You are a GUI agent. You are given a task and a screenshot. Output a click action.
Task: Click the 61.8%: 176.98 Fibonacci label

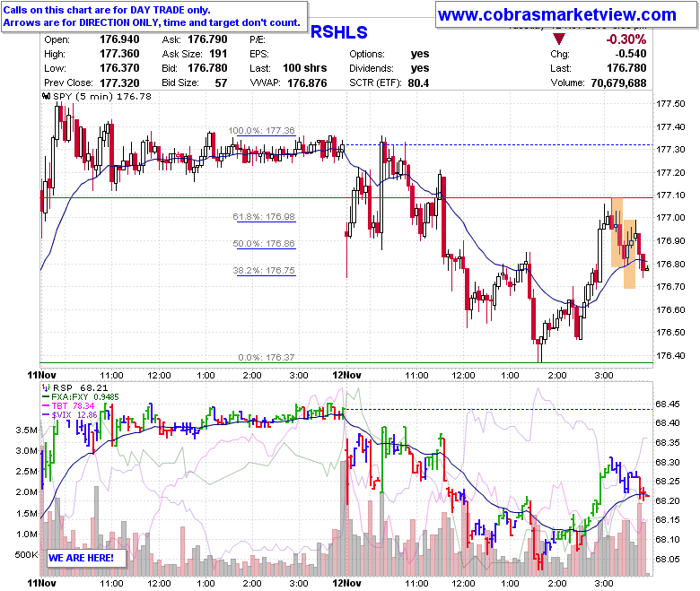tap(264, 216)
